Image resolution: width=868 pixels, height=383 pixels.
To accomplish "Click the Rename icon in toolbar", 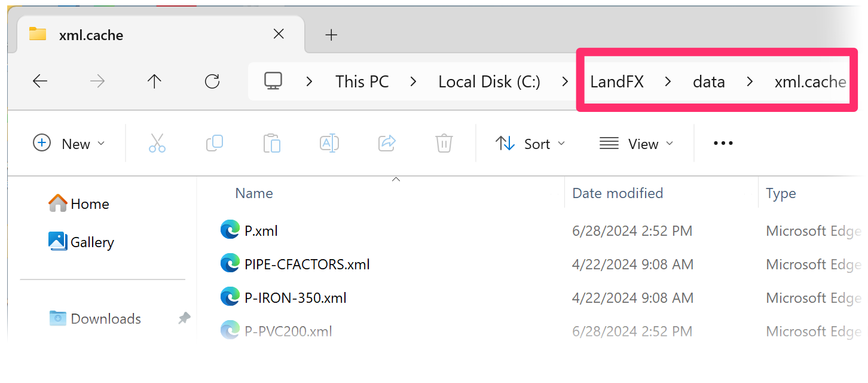I will pyautogui.click(x=329, y=144).
